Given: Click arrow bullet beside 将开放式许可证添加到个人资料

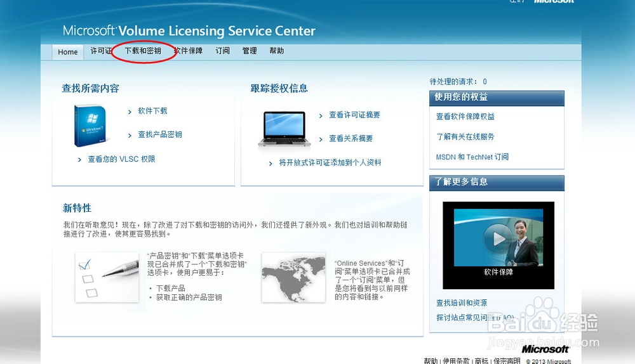Looking at the screenshot, I should pyautogui.click(x=271, y=164).
